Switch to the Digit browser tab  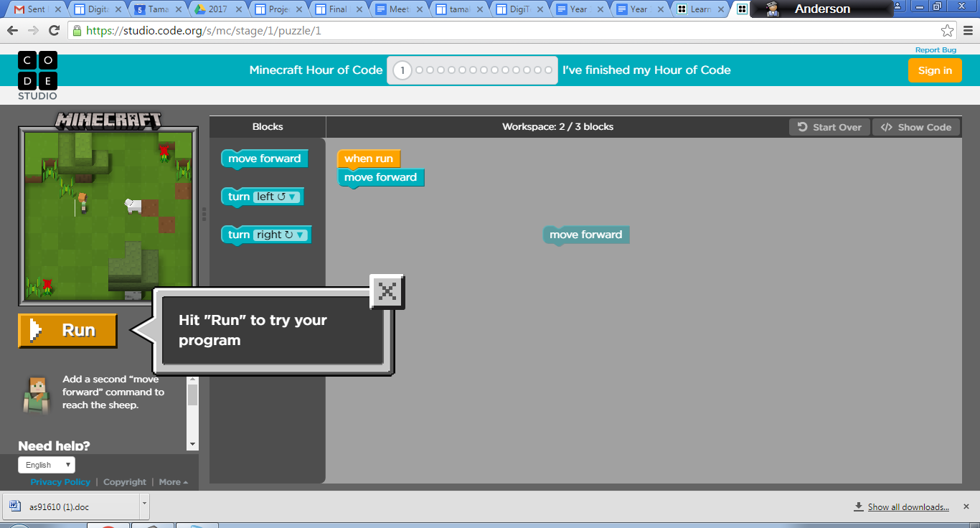[98, 9]
